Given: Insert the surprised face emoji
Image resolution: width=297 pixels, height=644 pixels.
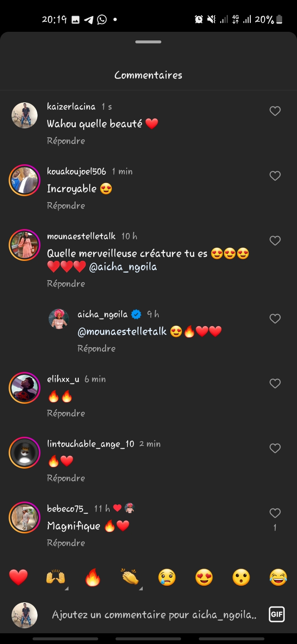Looking at the screenshot, I should pos(241,577).
